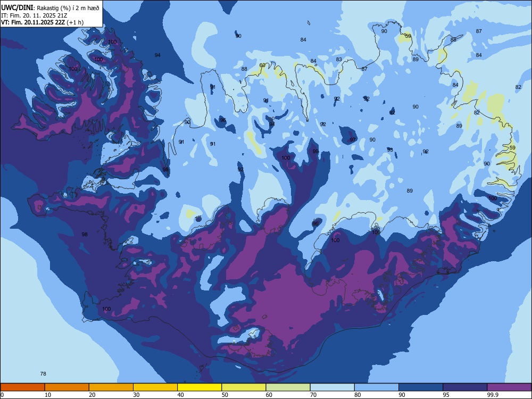
Task: Click the valid time line "VT: Fim. 20.11.2025 22Z (+1 h)"
Action: [43, 22]
